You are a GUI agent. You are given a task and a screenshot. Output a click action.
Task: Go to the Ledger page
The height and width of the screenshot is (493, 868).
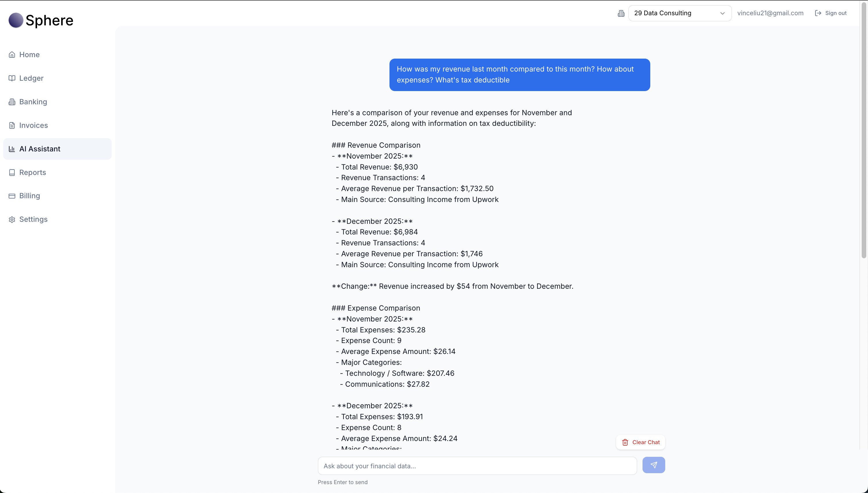[x=31, y=78]
